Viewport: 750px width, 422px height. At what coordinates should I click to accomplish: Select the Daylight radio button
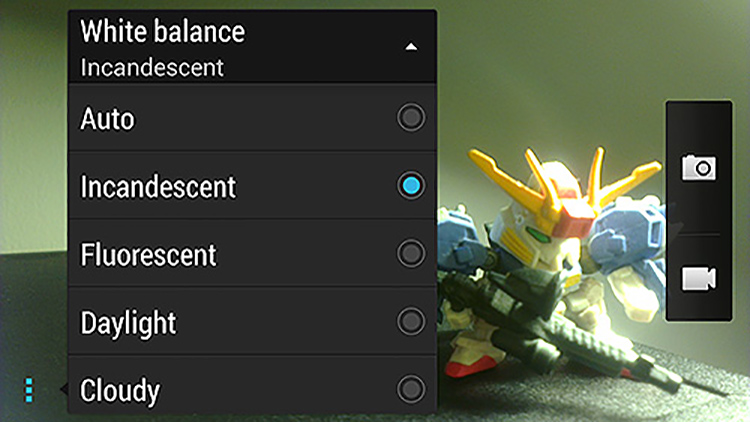pyautogui.click(x=411, y=321)
